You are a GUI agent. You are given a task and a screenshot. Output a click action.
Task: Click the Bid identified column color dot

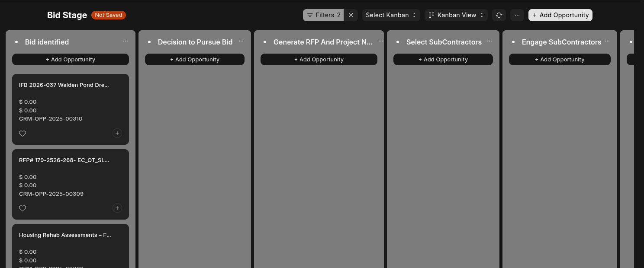16,42
